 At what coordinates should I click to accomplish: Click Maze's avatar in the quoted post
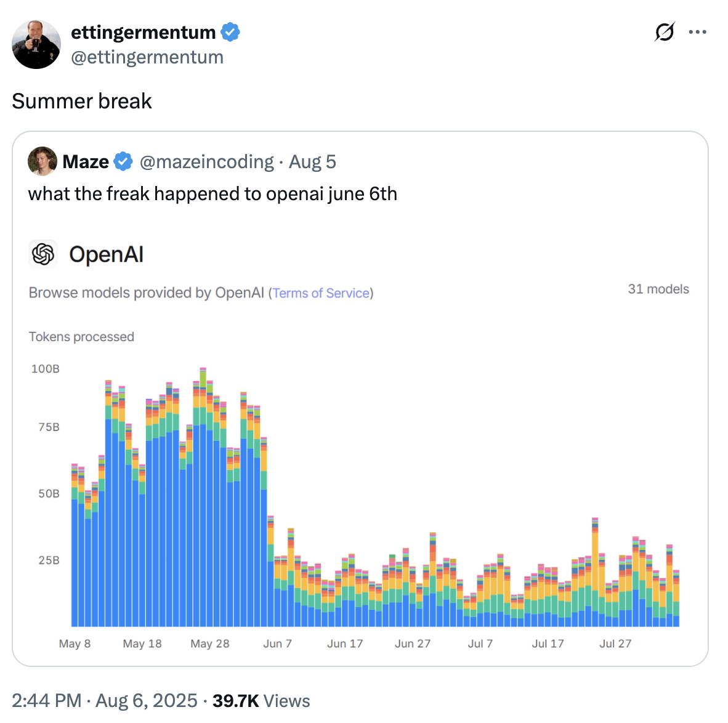pos(42,161)
